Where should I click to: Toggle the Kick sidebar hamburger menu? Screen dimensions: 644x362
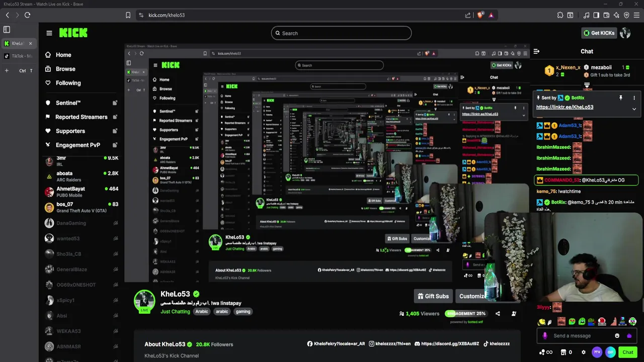coord(49,33)
